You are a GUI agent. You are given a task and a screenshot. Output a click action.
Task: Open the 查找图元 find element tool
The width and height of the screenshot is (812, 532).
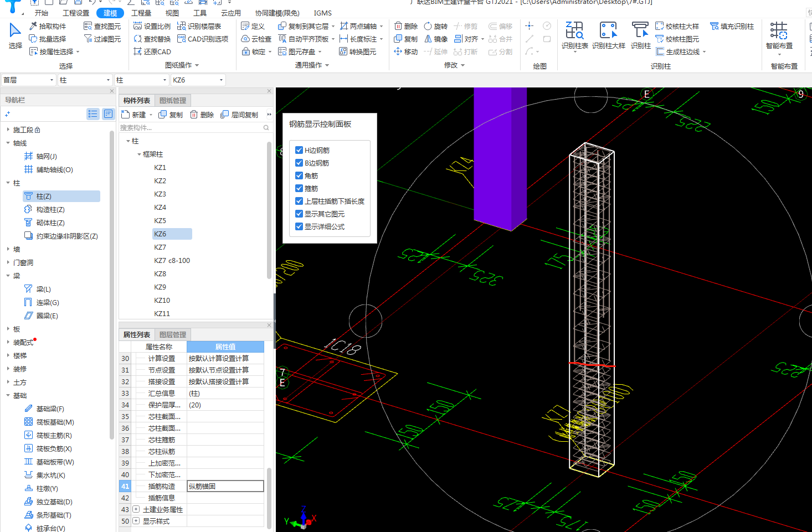[102, 26]
